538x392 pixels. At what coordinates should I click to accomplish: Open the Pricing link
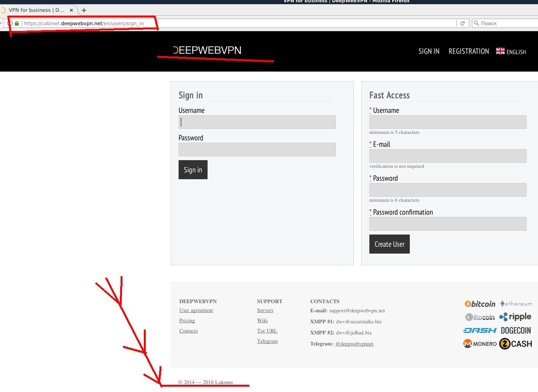(x=187, y=321)
